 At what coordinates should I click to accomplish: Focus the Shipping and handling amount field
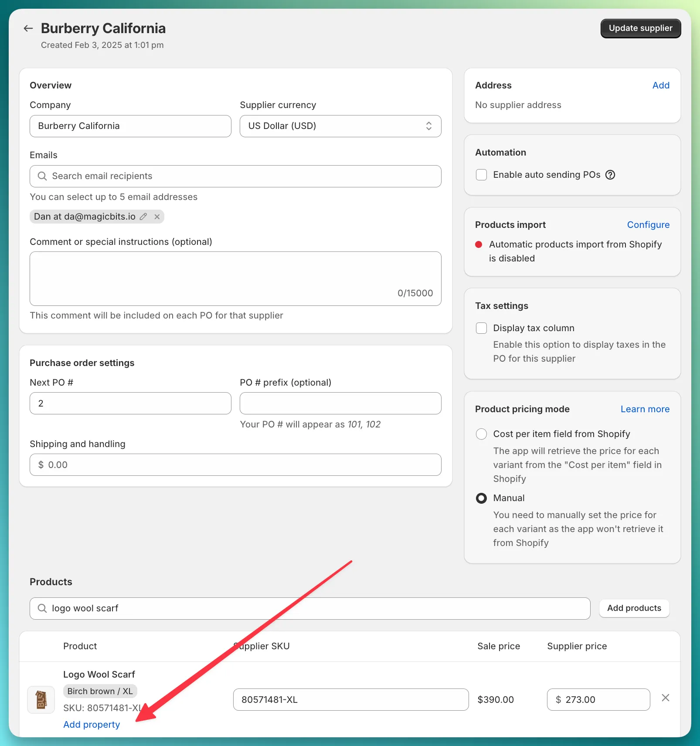(x=235, y=465)
